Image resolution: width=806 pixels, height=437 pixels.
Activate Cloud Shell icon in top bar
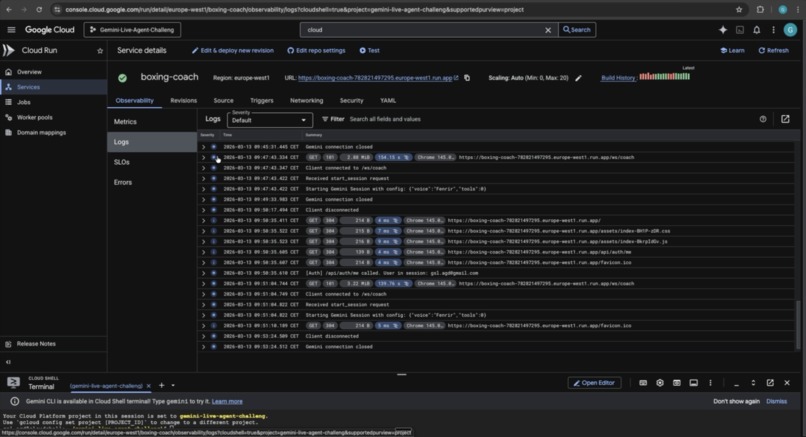(740, 30)
